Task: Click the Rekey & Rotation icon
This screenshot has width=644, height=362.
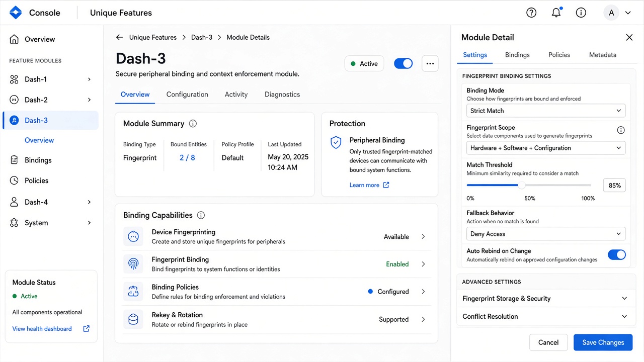Action: point(133,319)
